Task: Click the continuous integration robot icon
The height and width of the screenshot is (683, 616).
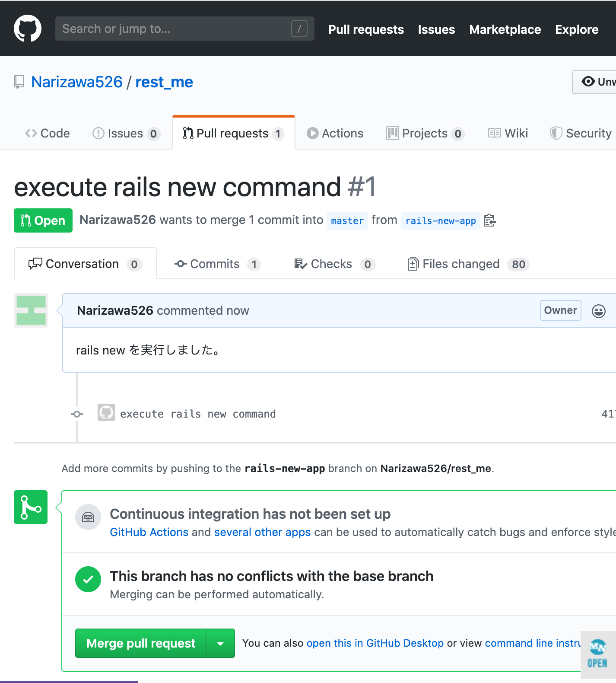Action: point(88,517)
